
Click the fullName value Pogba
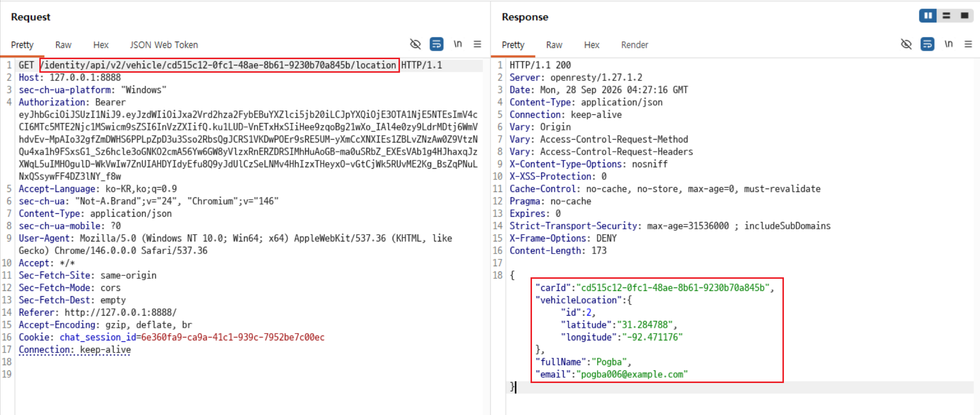click(609, 362)
